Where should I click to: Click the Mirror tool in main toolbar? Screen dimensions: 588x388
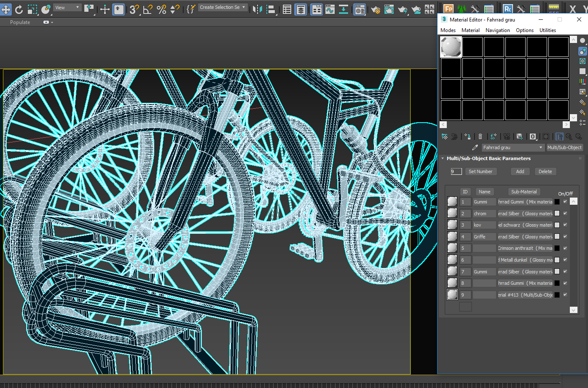point(257,9)
